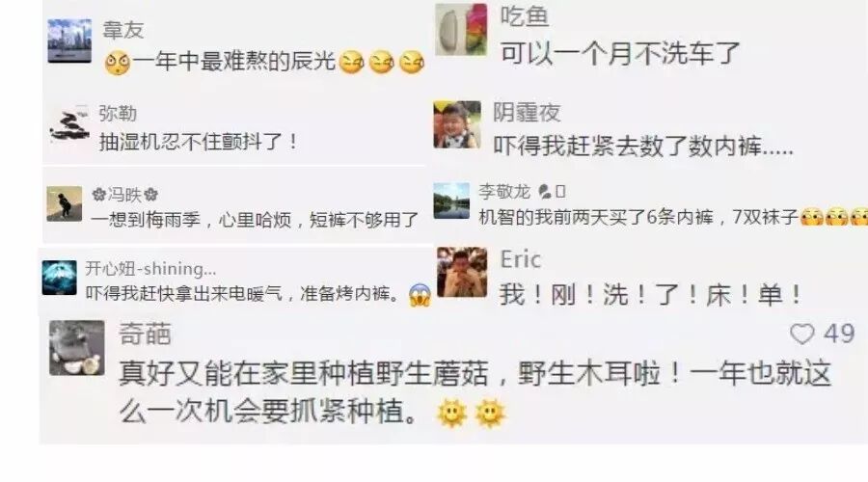This screenshot has height=482, width=868.
Task: Visit username 吃鱼's profile
Action: [525, 16]
